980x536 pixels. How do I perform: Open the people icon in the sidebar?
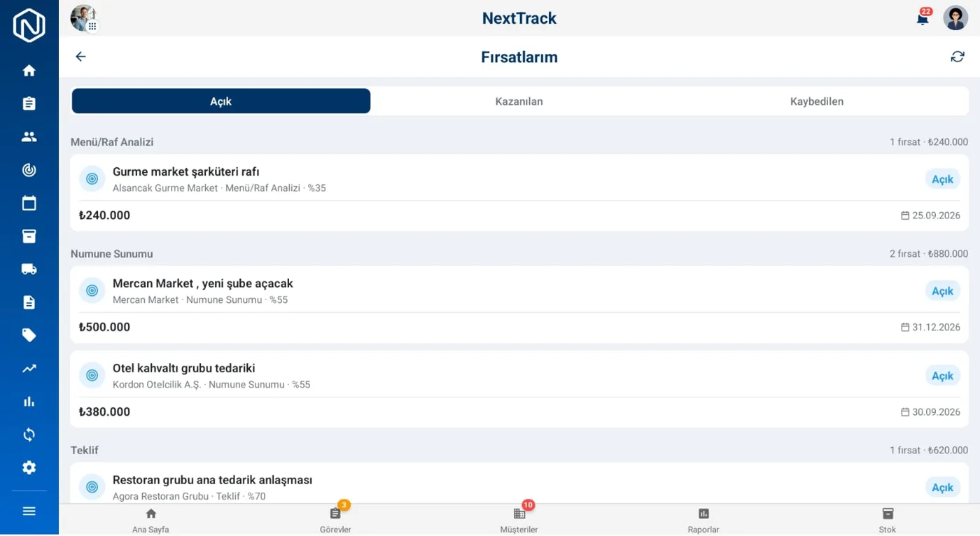[29, 137]
